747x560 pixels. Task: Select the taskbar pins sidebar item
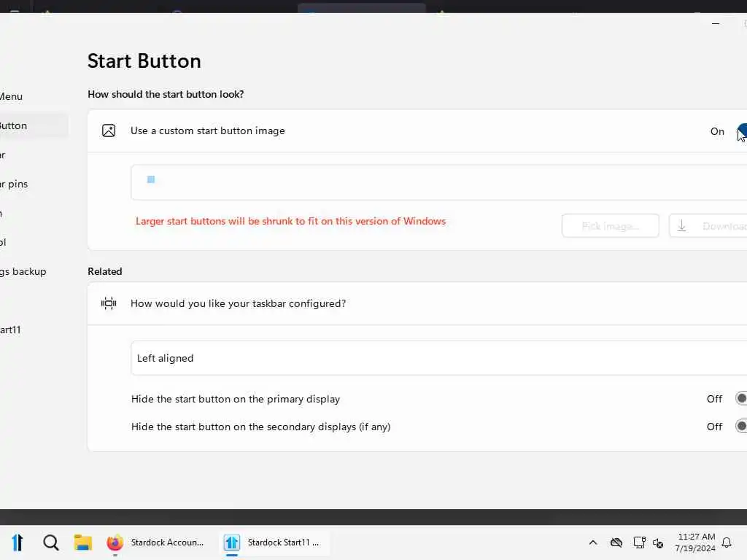tap(15, 184)
